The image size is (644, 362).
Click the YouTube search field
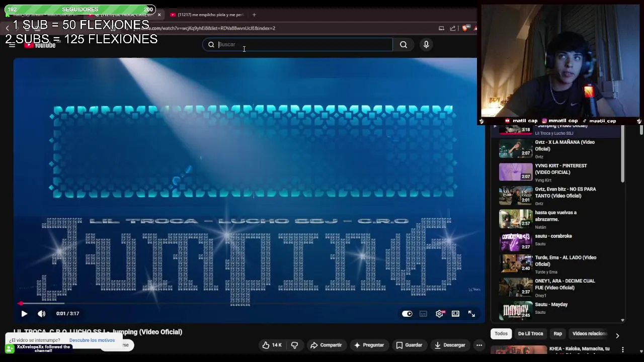pyautogui.click(x=297, y=44)
